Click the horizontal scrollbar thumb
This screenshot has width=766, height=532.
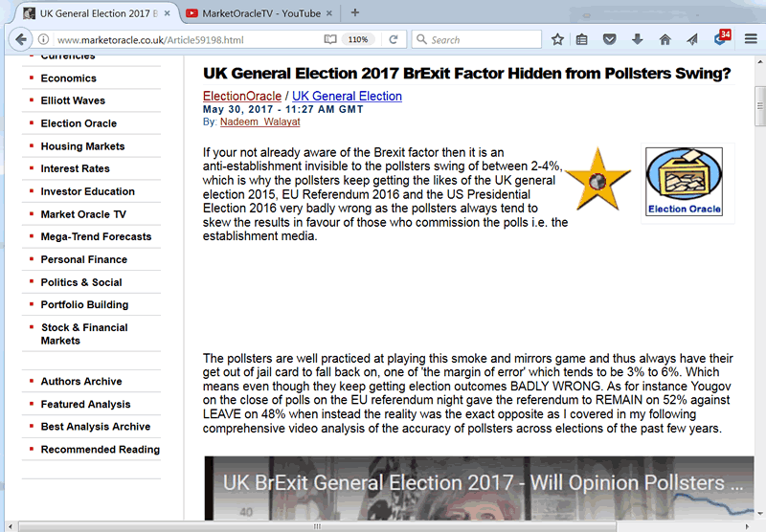click(318, 526)
